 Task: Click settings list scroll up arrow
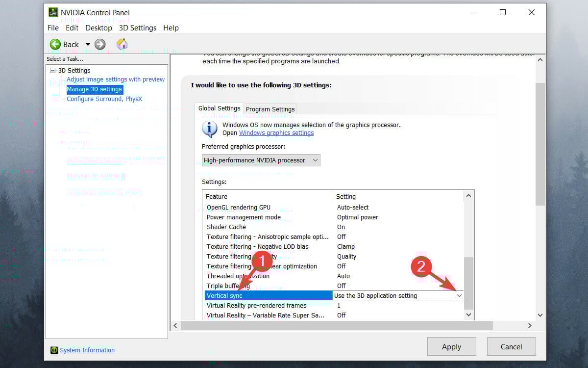[468, 196]
